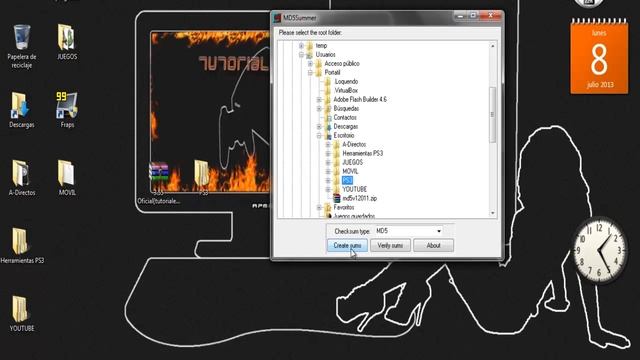
Task: Click the Favoritos star folder icon
Action: coord(328,207)
